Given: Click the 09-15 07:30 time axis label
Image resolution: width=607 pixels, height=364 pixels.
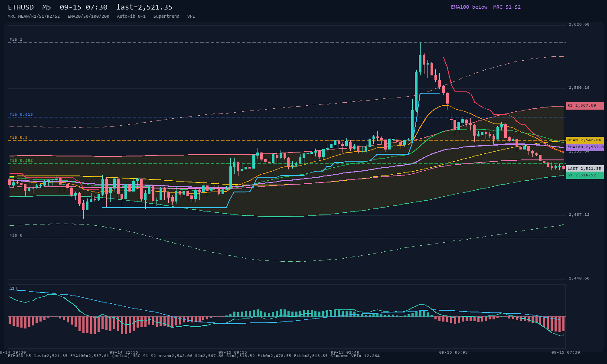Looking at the screenshot, I should point(566,352).
